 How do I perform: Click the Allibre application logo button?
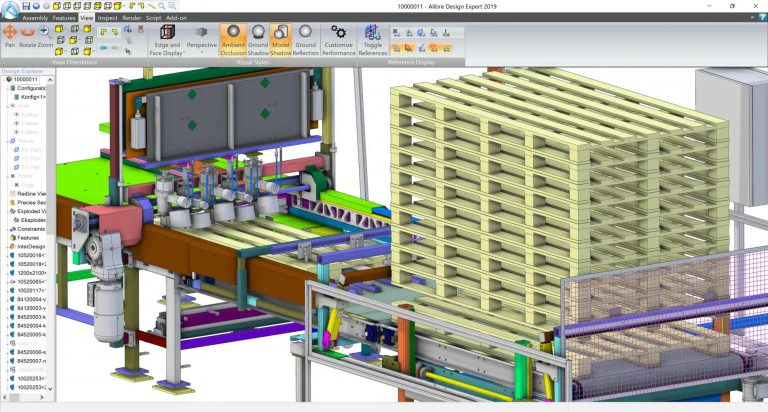tap(9, 10)
